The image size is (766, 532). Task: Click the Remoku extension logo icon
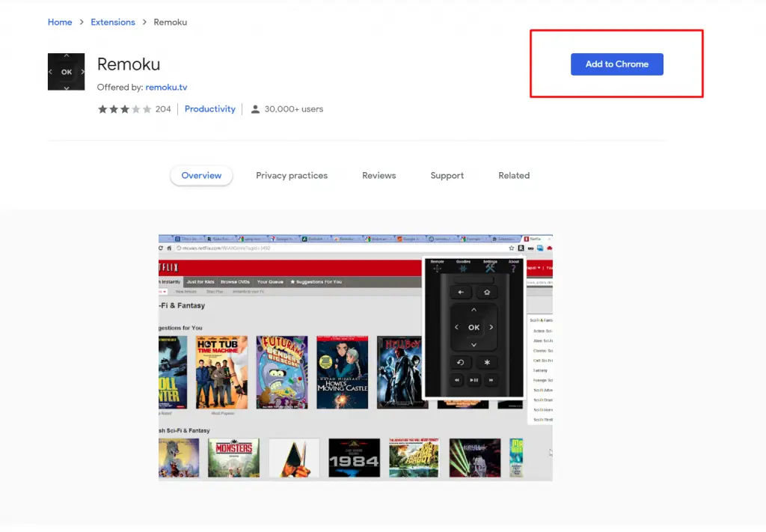coord(66,72)
